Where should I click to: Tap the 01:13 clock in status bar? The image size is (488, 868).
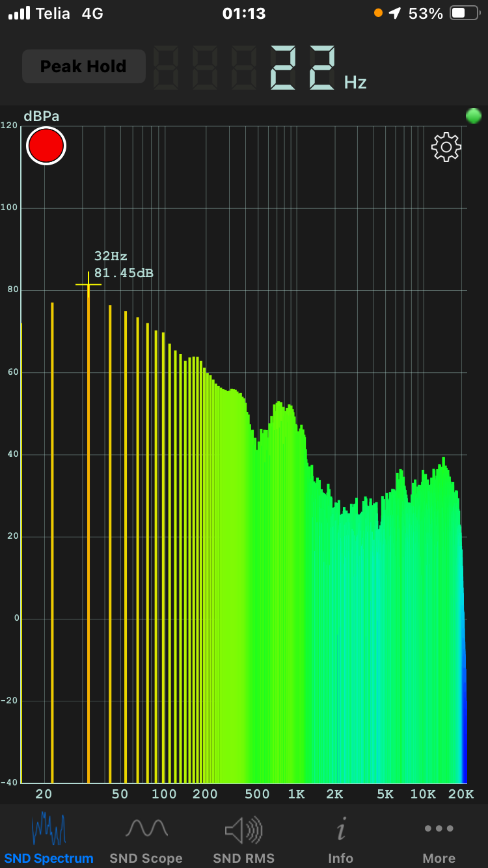click(x=244, y=14)
